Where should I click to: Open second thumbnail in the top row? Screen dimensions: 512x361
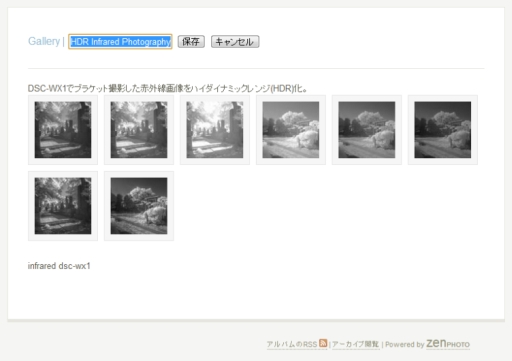(x=139, y=130)
